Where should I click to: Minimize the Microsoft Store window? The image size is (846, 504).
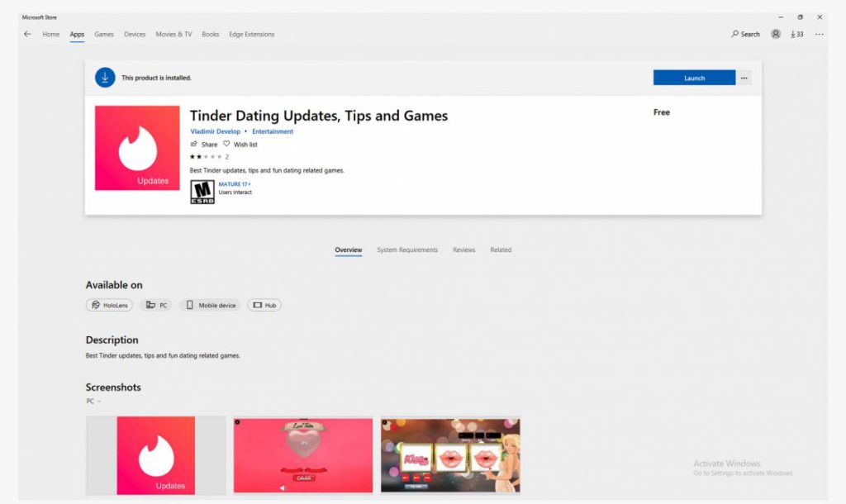[781, 17]
